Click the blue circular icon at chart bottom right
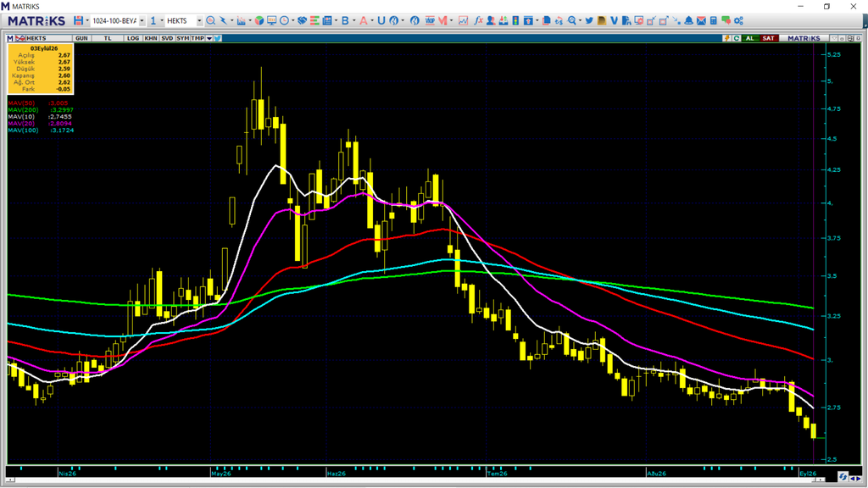This screenshot has height=488, width=868. pos(843,476)
